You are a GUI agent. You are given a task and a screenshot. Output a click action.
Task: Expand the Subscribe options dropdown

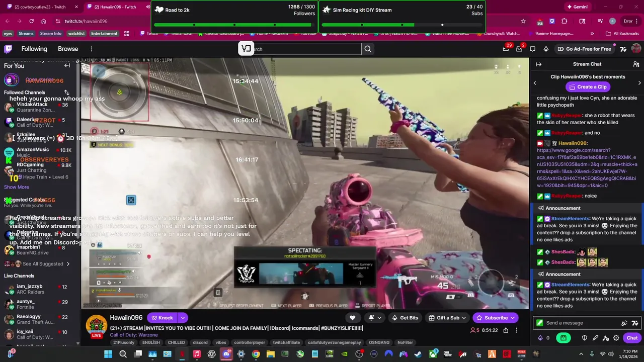pos(513,318)
